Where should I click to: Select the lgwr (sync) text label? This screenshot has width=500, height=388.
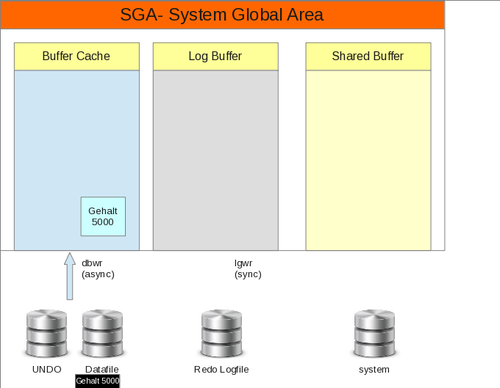pos(248,269)
